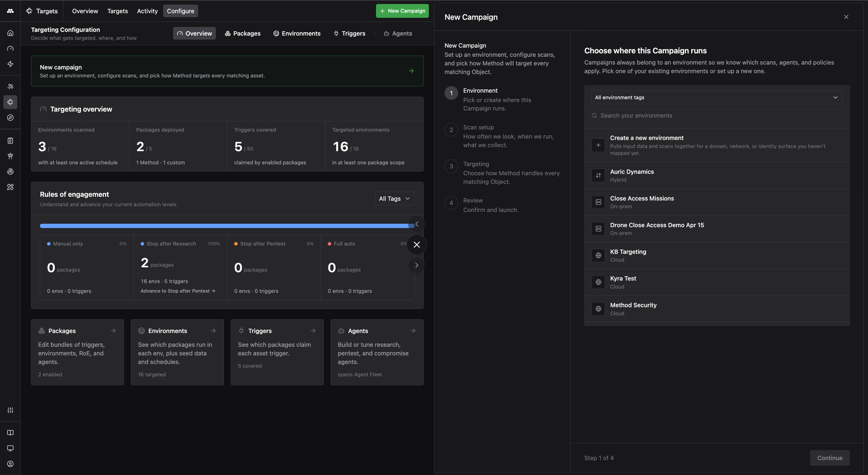Image resolution: width=868 pixels, height=475 pixels.
Task: Click the green arrow on New campaign banner
Action: coord(411,71)
